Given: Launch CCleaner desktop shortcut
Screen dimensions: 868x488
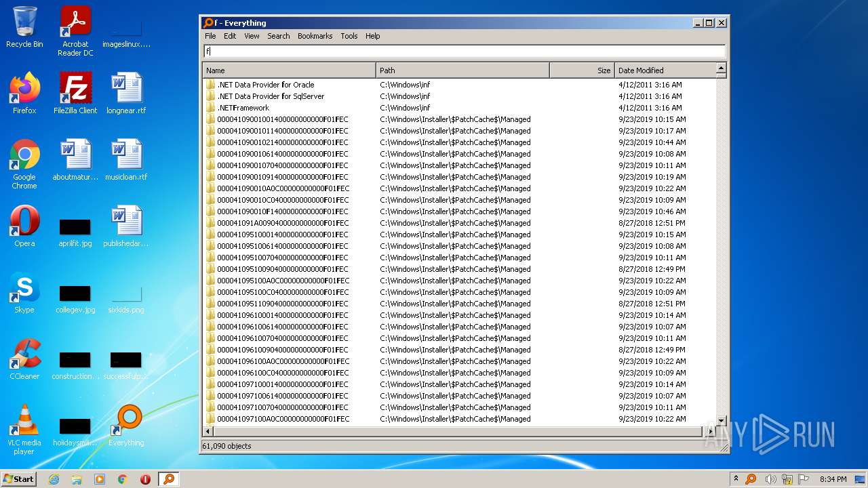Looking at the screenshot, I should point(24,359).
